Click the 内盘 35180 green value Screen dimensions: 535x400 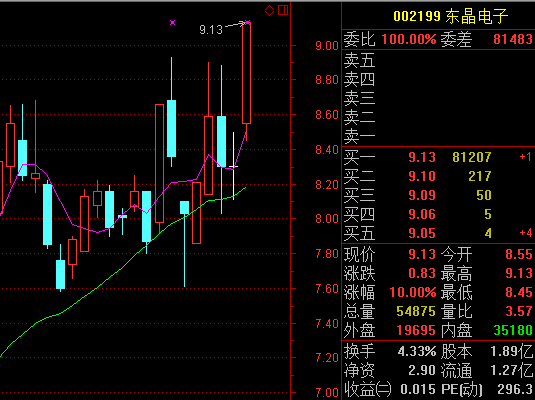coord(513,330)
